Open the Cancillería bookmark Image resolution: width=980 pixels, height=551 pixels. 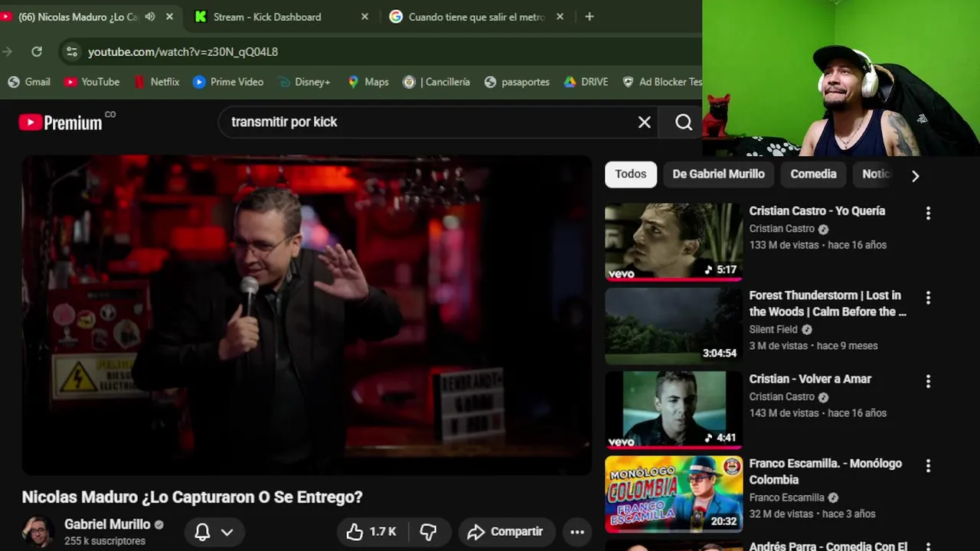[436, 82]
